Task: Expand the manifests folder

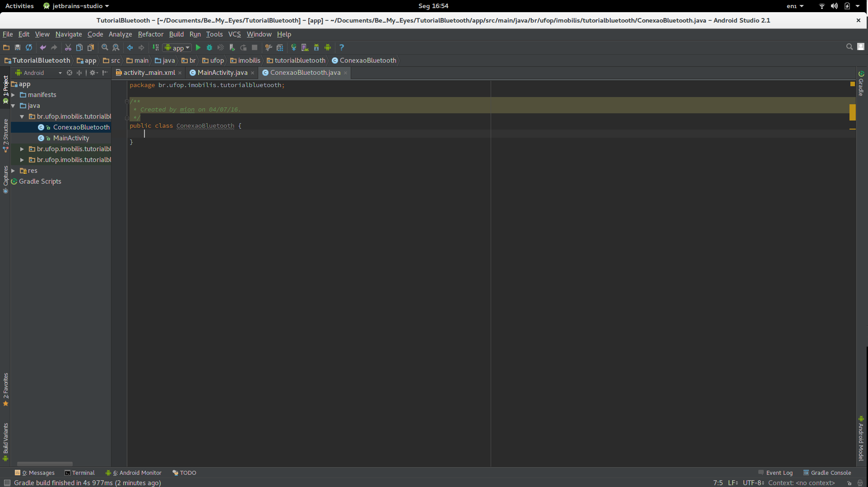Action: coord(14,95)
